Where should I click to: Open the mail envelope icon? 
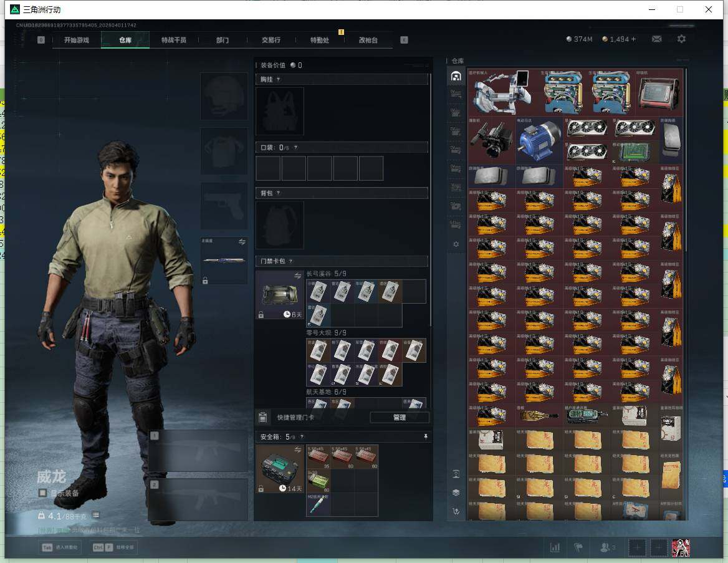[656, 39]
